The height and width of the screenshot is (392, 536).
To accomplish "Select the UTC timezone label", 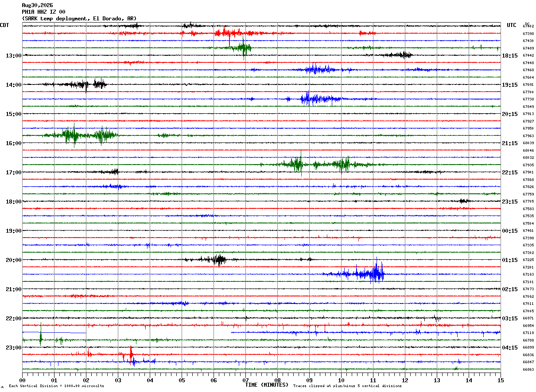I will tap(512, 25).
